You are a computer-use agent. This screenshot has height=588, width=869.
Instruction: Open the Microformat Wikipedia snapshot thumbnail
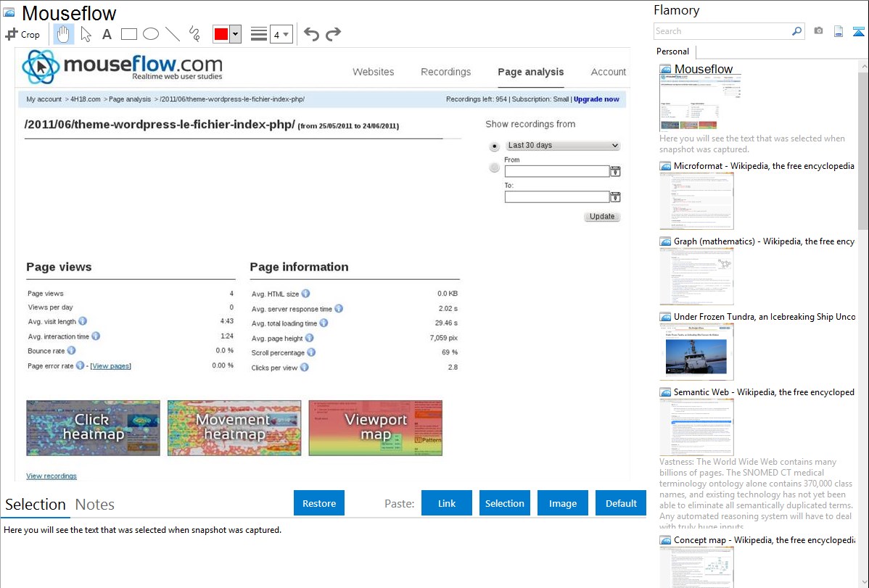[696, 201]
